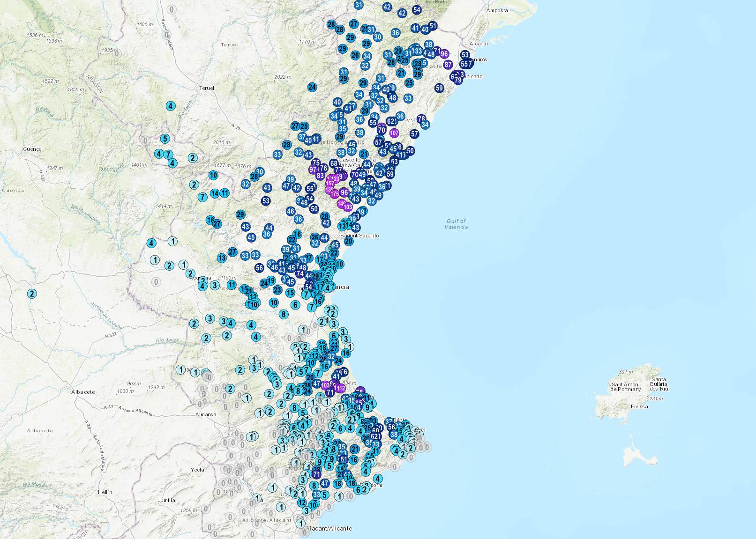Viewport: 756px width, 539px height.
Task: Open the magenta 157 station marker
Action: (x=330, y=183)
